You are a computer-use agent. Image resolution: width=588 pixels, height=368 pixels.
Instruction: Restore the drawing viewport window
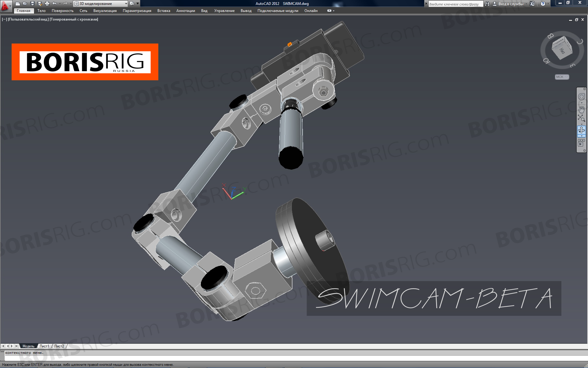coord(576,20)
